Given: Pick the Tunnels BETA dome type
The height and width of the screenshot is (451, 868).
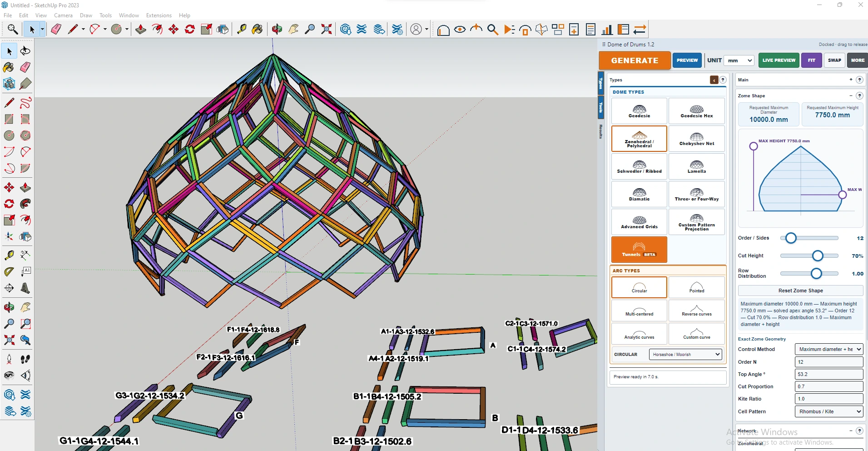Looking at the screenshot, I should click(639, 250).
